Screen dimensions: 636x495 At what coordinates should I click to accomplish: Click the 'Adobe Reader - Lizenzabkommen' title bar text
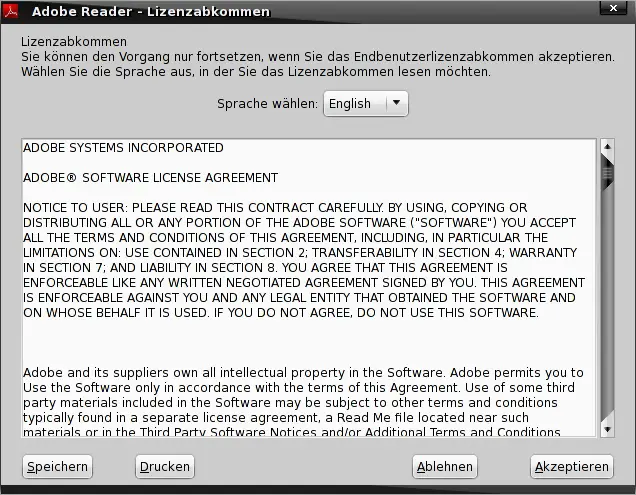150,11
